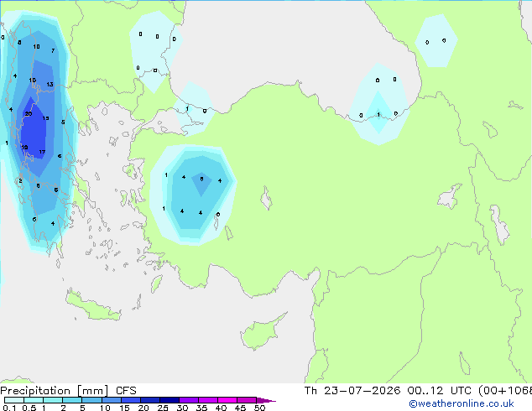Click the map value 17 in the dark blue area
The image size is (532, 411).
[42, 152]
